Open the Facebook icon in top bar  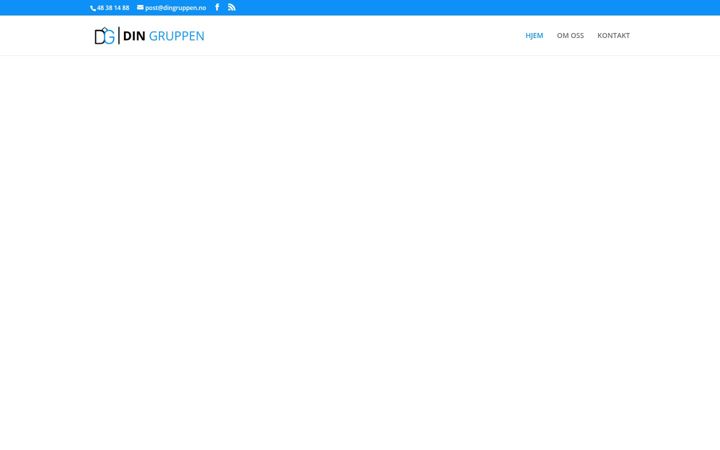coord(217,7)
